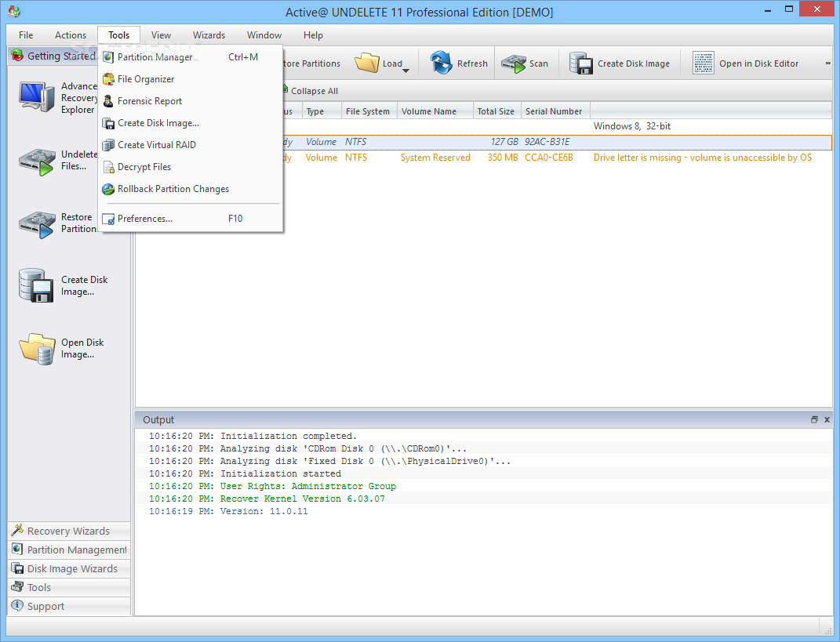Click the Create Disk Image floppy icon in the Tools menu
The width and height of the screenshot is (840, 642).
tap(108, 123)
